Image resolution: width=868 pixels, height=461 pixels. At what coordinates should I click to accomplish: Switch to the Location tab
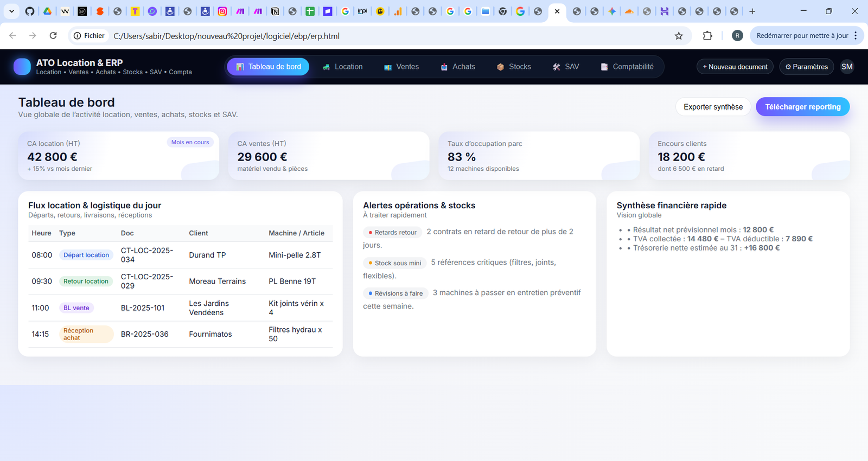coord(342,67)
